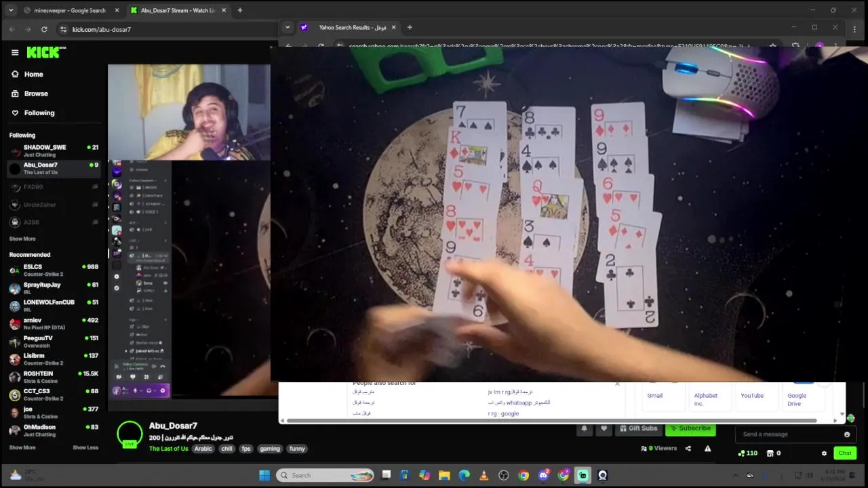Toggle stream notifications bell

(x=584, y=428)
